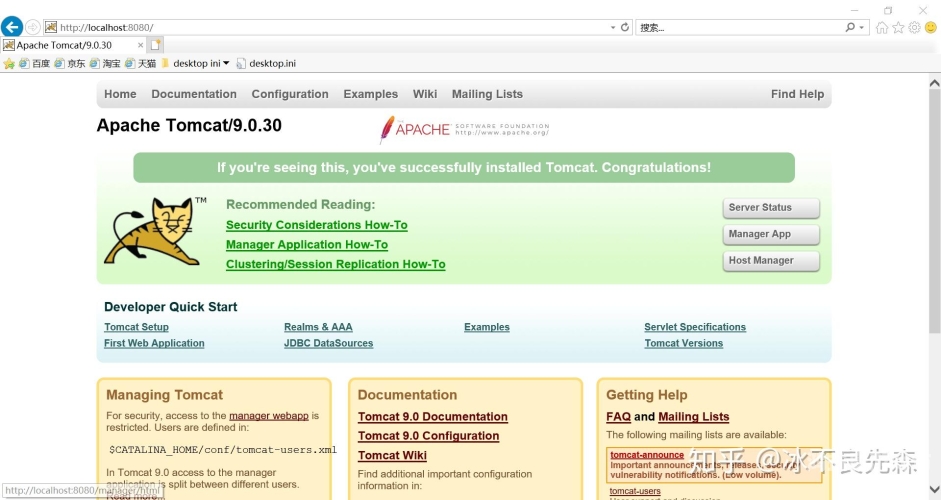Follow the Security Considerations How-To link
The height and width of the screenshot is (500, 941).
(x=316, y=225)
